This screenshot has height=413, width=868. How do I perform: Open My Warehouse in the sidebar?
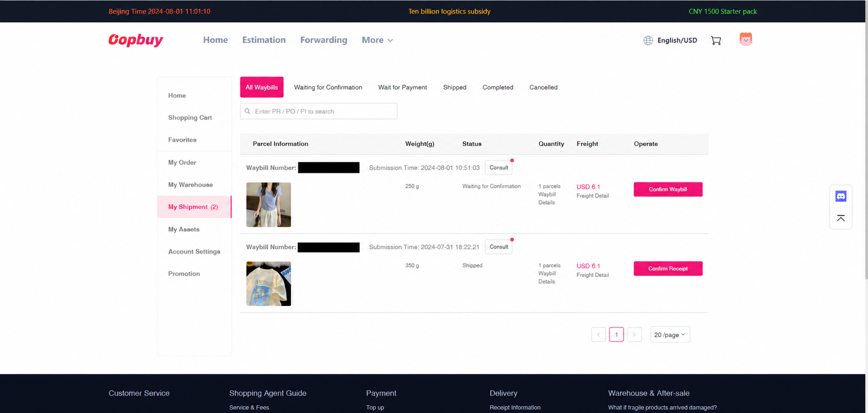(190, 185)
